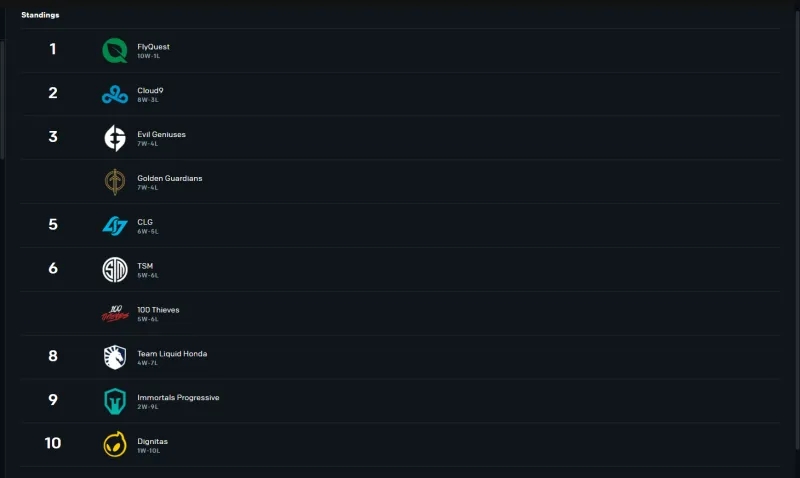Click the Golden Guardians logo
This screenshot has width=800, height=478.
tap(115, 182)
